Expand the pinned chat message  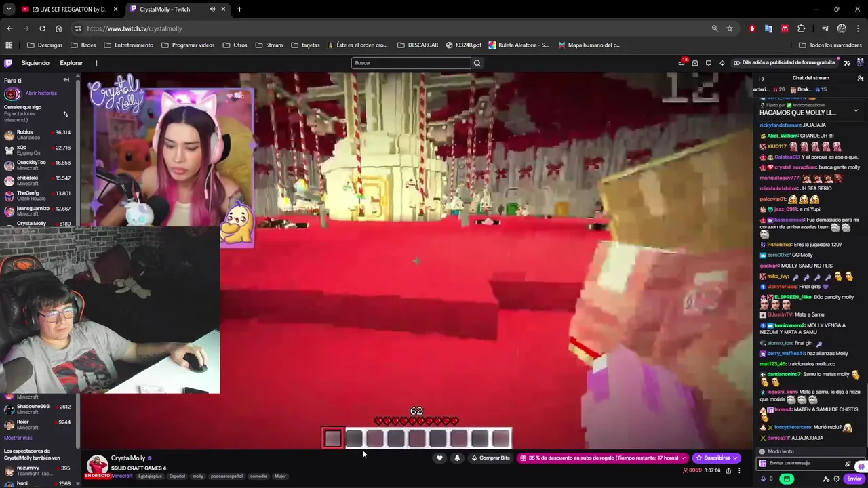(856, 110)
